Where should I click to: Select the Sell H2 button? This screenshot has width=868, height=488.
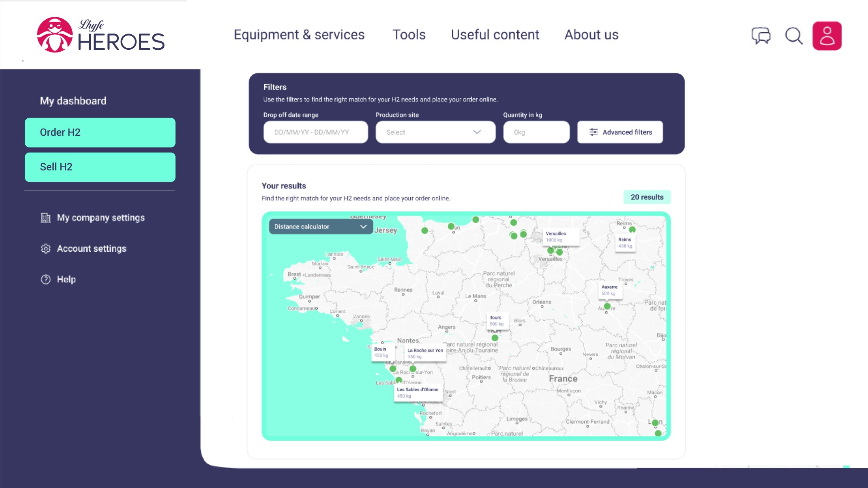tap(100, 167)
